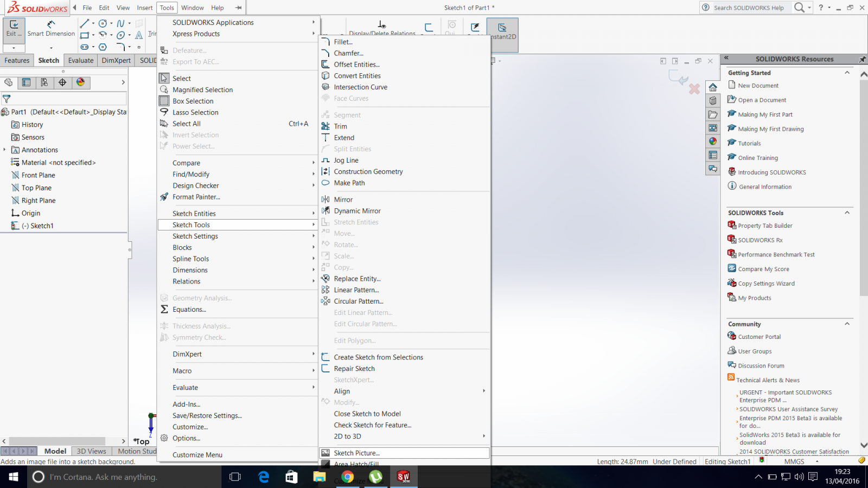Screen dimensions: 868x488
Task: Click the Design Library icon in task pane
Action: (713, 100)
